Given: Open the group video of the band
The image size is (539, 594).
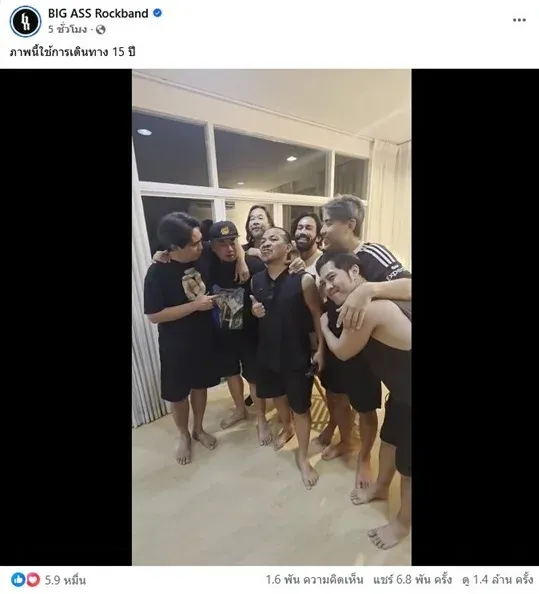Looking at the screenshot, I should [272, 317].
